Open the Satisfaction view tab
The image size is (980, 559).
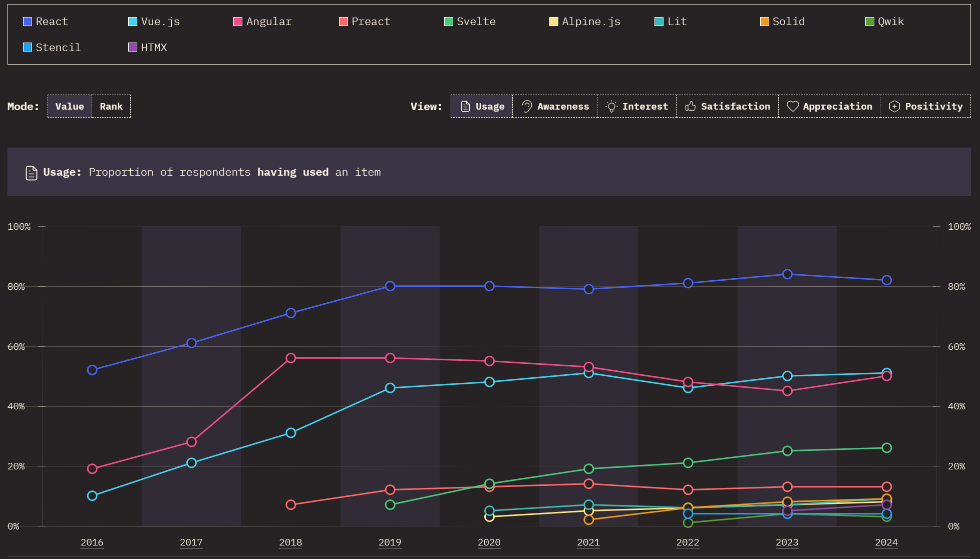click(728, 106)
